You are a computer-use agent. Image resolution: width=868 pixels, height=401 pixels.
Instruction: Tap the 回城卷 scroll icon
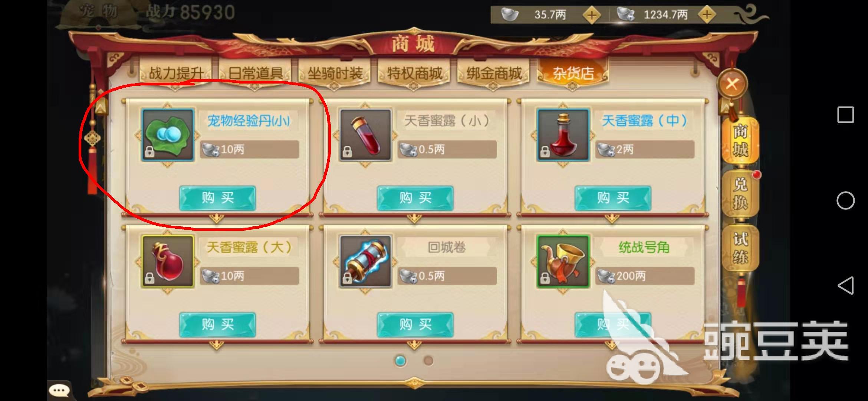(365, 261)
